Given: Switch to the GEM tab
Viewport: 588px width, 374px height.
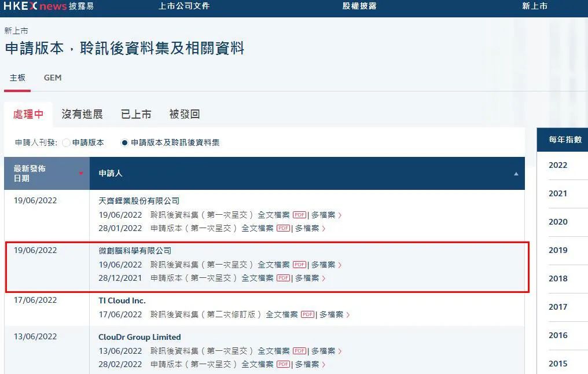Looking at the screenshot, I should [52, 77].
